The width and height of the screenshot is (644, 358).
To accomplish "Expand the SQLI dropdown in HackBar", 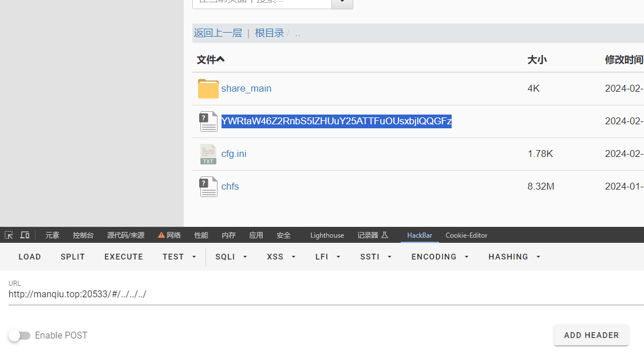I will [x=231, y=257].
